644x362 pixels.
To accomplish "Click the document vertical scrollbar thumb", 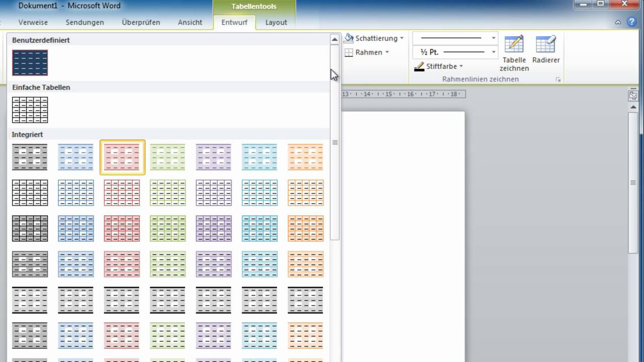I will [x=633, y=182].
